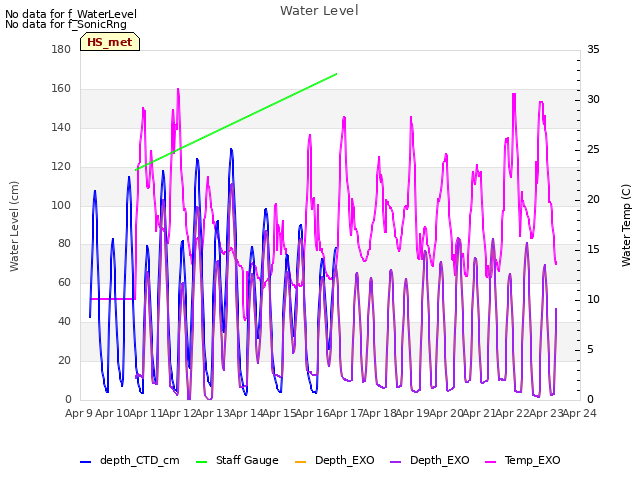Click the purple Depth_EXO legend swatch
640x480 pixels.
pos(396,462)
